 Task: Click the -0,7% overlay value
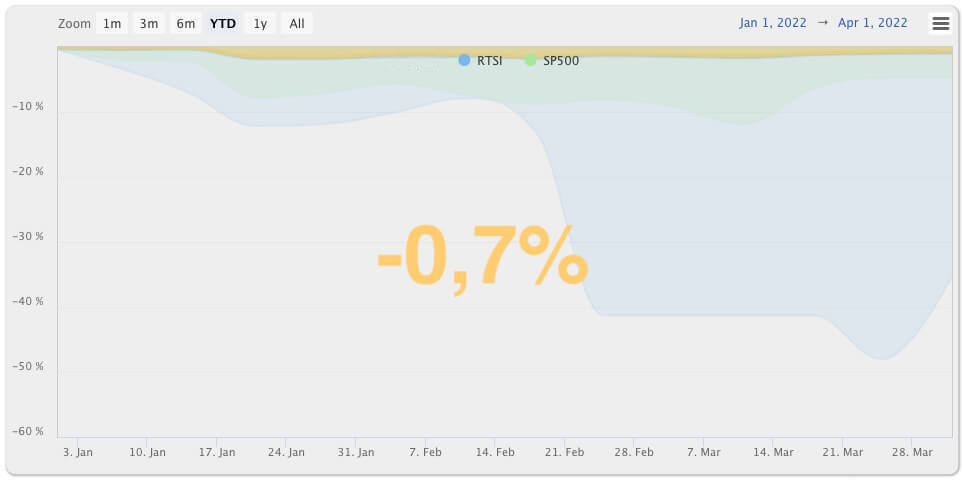(482, 258)
